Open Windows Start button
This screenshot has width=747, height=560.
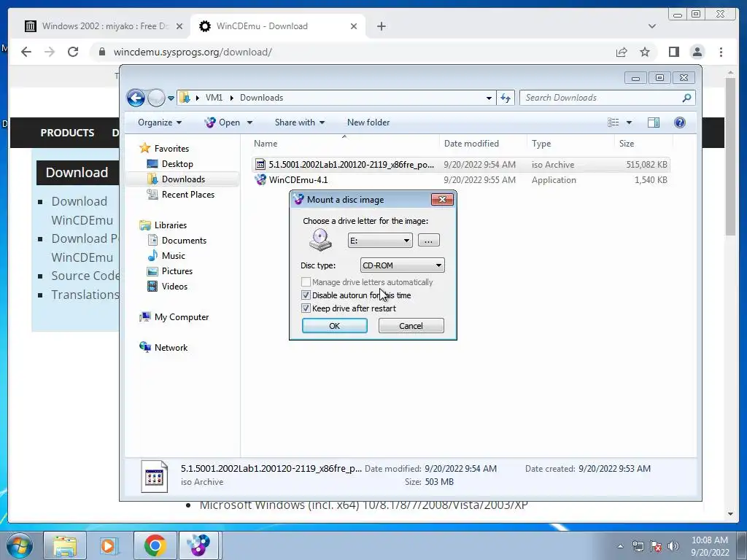coord(20,545)
